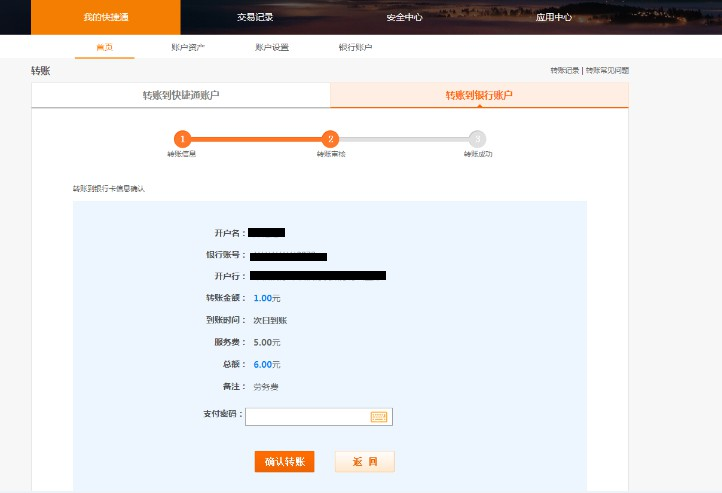Click the 确认转账 confirm button
The height and width of the screenshot is (493, 722).
(285, 461)
